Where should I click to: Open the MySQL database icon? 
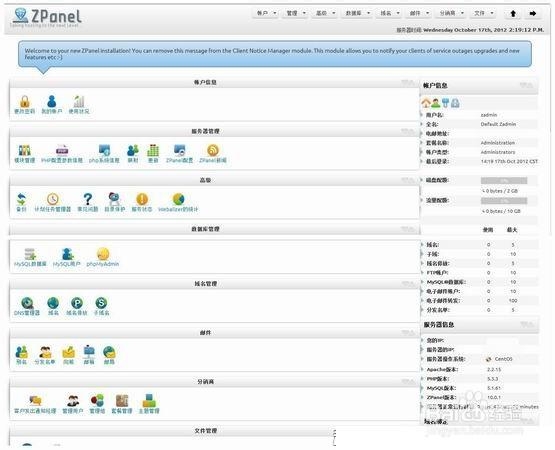click(x=30, y=254)
